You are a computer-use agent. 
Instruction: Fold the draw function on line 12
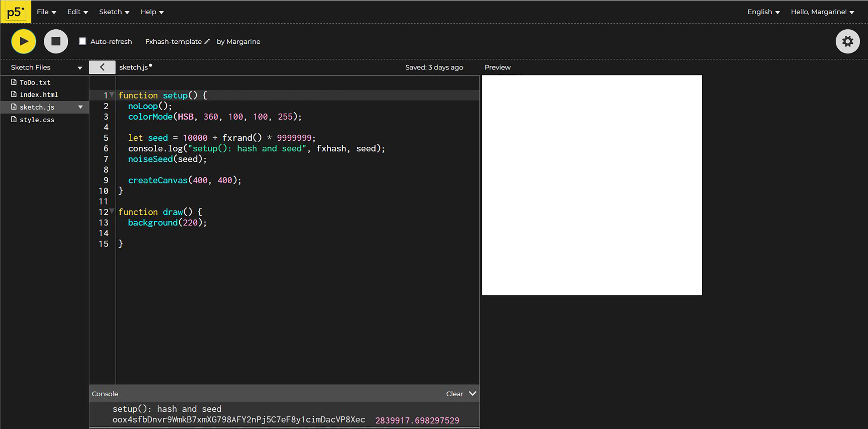pyautogui.click(x=112, y=211)
